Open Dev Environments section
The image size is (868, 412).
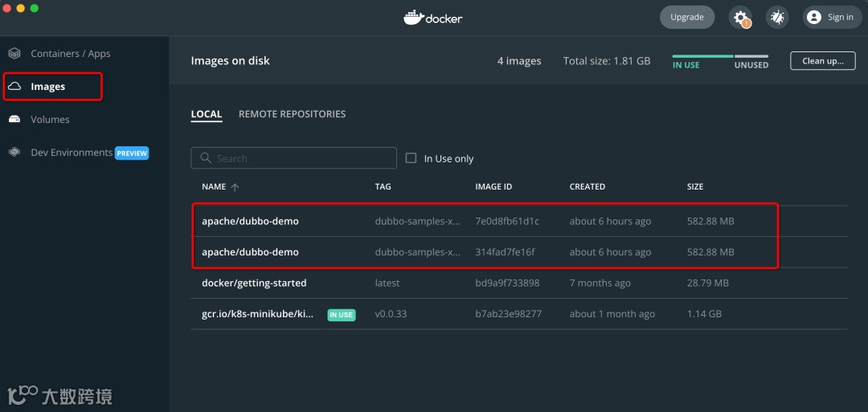click(72, 152)
